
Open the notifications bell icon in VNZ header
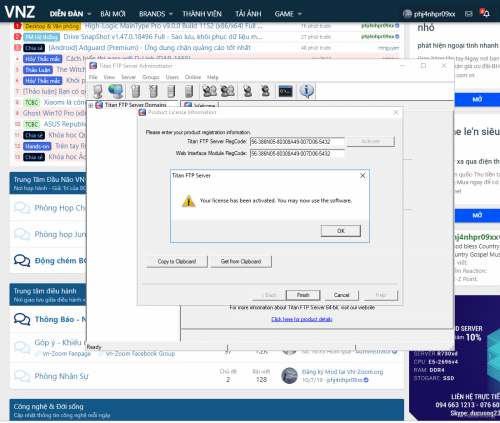click(485, 13)
